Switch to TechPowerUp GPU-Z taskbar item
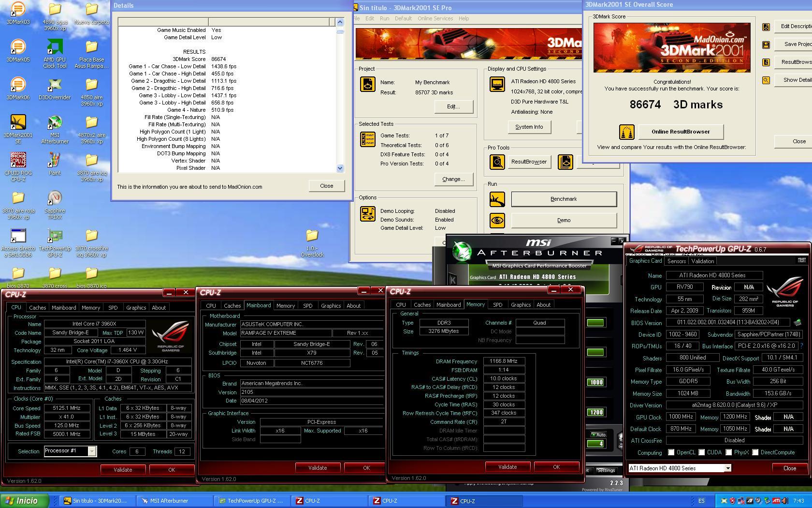The image size is (812, 508). [252, 501]
